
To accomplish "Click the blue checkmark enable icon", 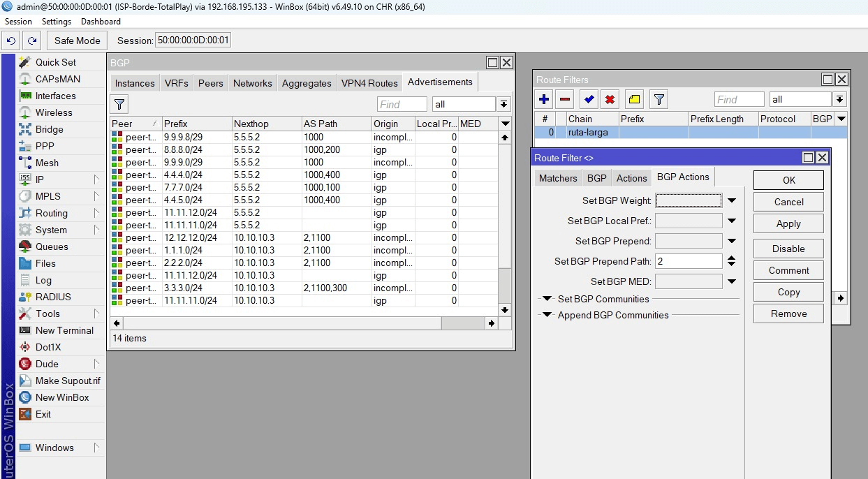I will pyautogui.click(x=589, y=99).
